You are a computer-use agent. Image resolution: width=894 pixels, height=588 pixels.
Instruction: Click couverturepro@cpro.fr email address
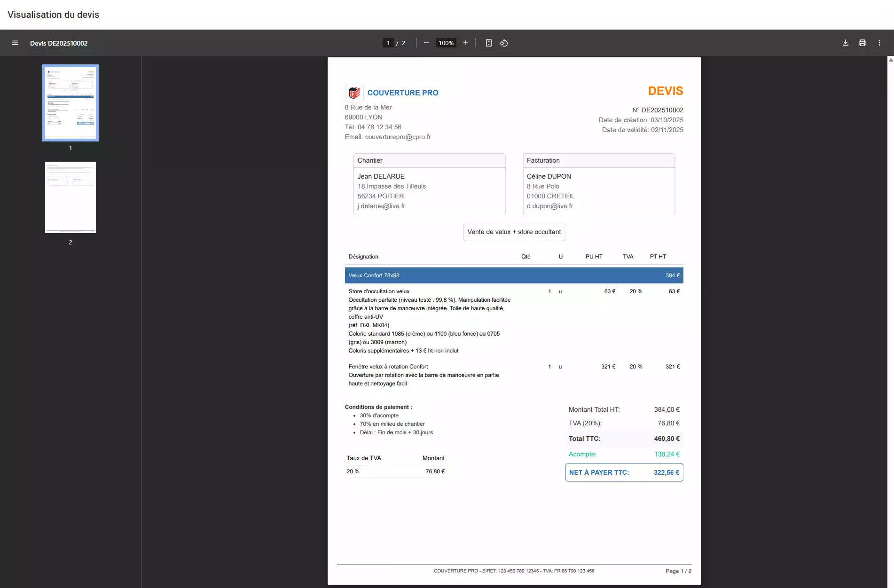coord(397,137)
